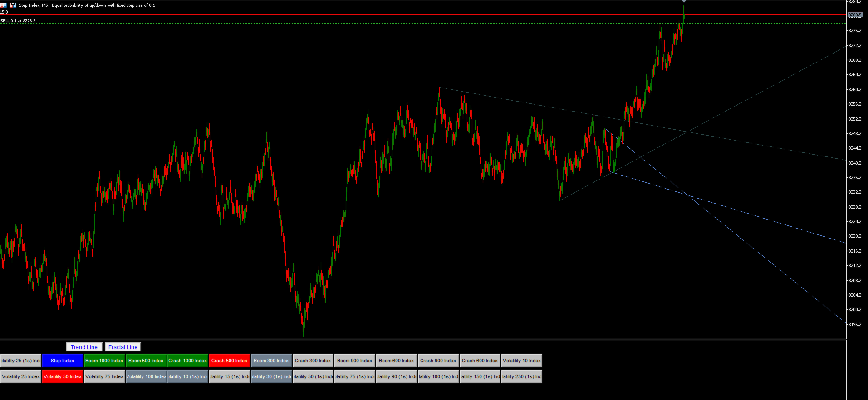
Task: Click the current price tag 8280.5
Action: point(855,15)
